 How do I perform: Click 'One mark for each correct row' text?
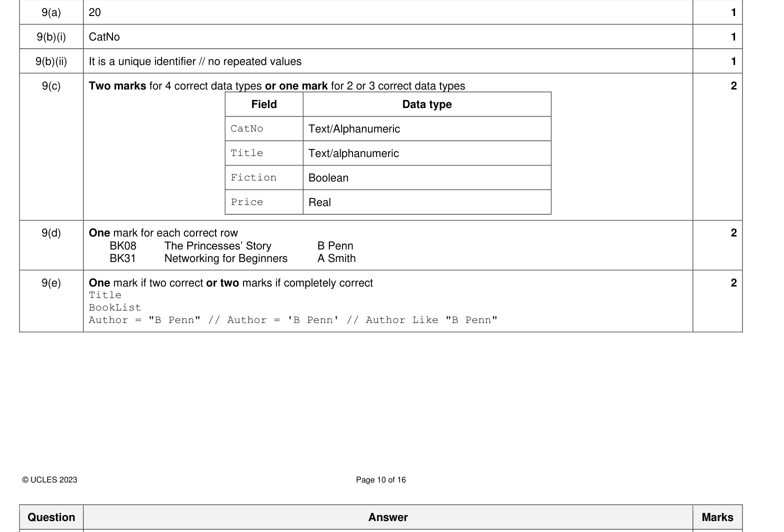pos(163,233)
